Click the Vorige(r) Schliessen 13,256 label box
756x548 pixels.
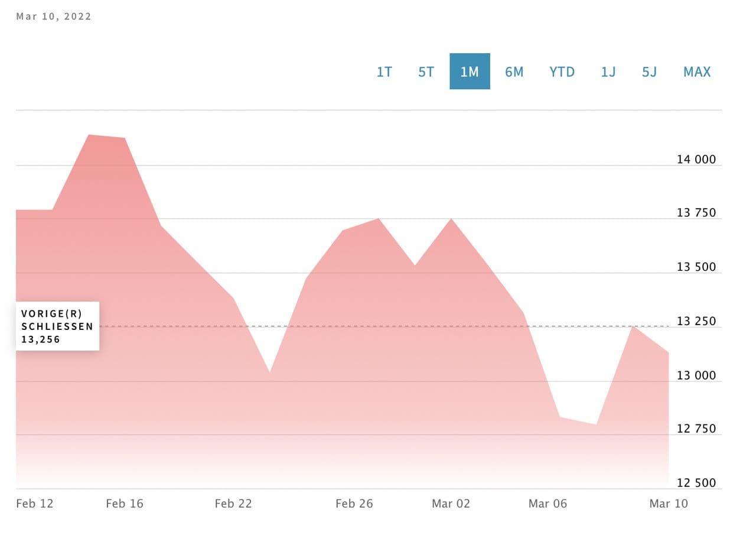pyautogui.click(x=57, y=326)
